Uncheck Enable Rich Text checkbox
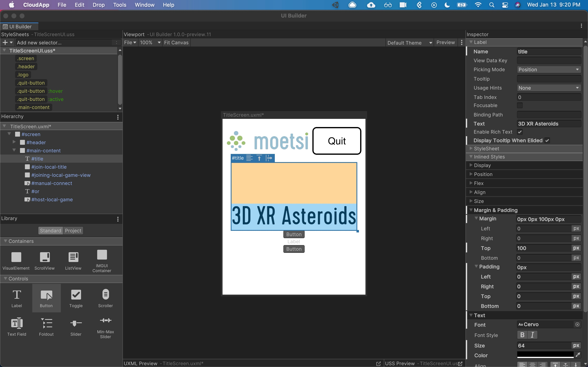Screen dimensions: 588x367 [x=520, y=132]
